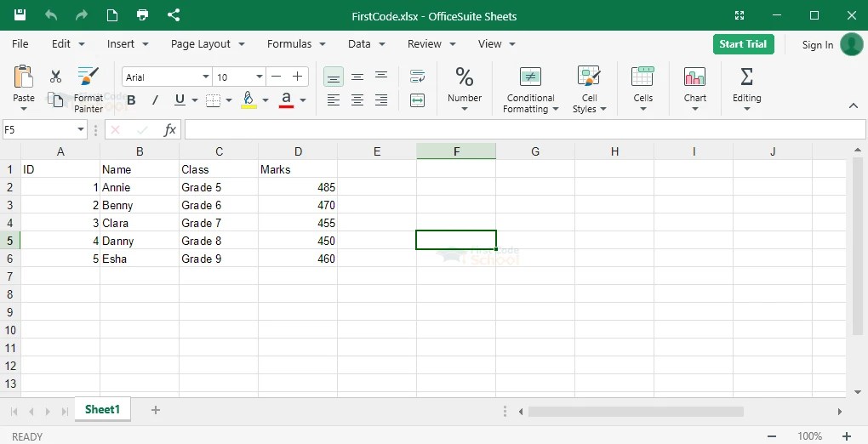Toggle italic formatting

pos(156,100)
